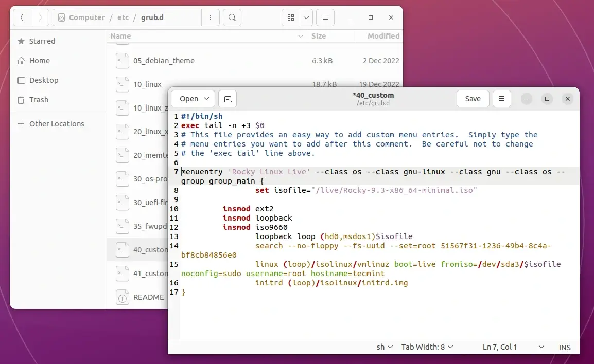Change Tab Width: 8 setting
Image resolution: width=594 pixels, height=364 pixels.
pyautogui.click(x=427, y=347)
